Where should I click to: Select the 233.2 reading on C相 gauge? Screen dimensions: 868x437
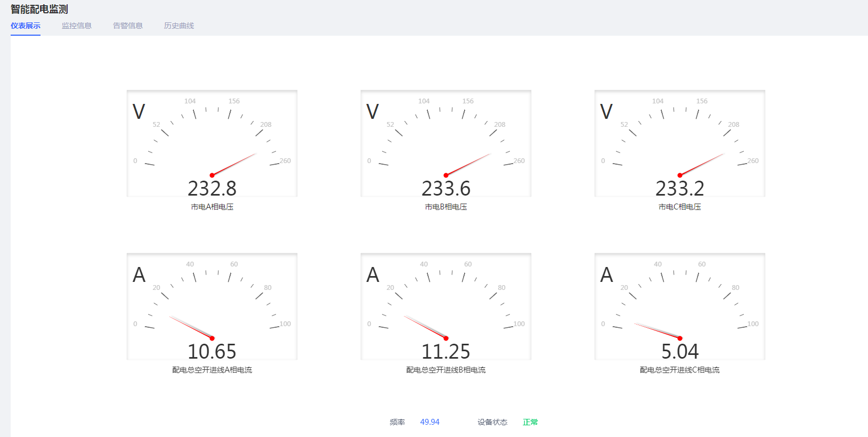(x=680, y=189)
